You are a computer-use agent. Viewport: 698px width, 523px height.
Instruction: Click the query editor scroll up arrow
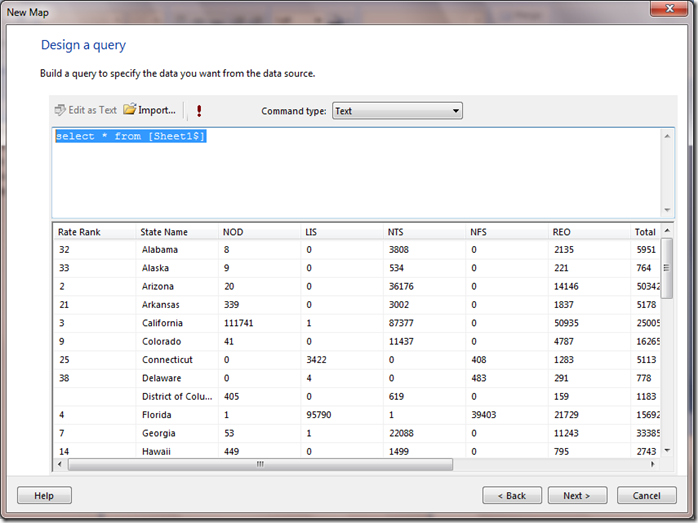[667, 136]
